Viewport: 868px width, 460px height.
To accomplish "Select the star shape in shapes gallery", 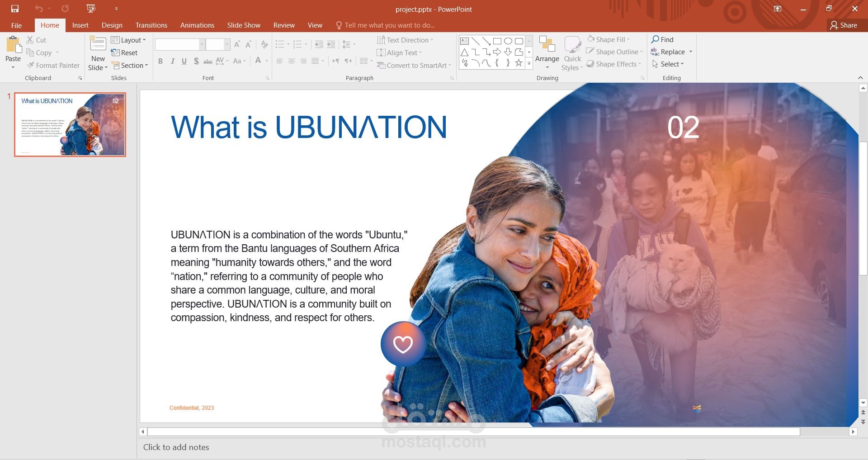I will (x=519, y=63).
